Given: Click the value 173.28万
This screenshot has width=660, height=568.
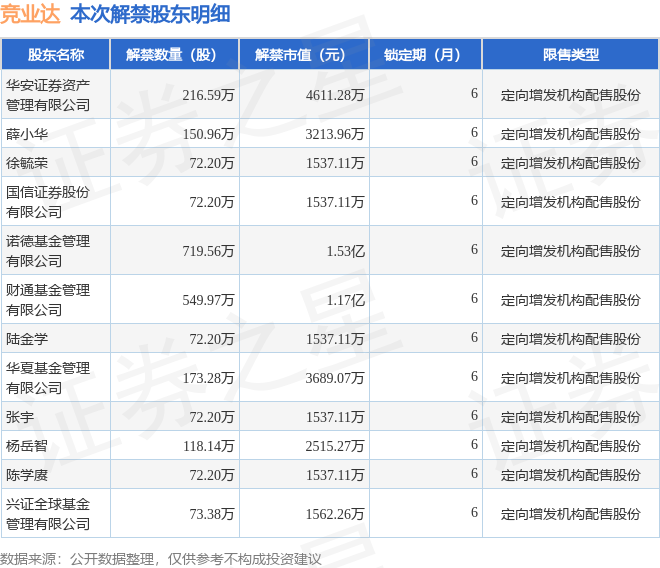Looking at the screenshot, I should (208, 378).
